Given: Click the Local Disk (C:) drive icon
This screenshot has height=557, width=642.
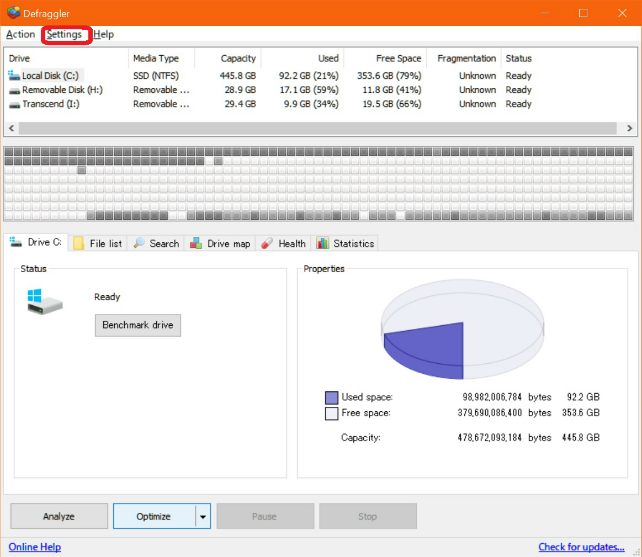Looking at the screenshot, I should 14,75.
